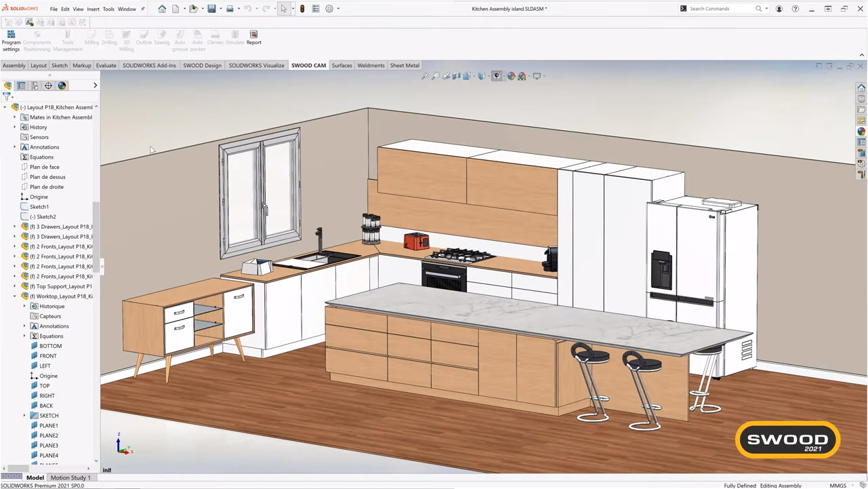The image size is (868, 489).
Task: Open the Motion Study 1 tab
Action: (70, 477)
